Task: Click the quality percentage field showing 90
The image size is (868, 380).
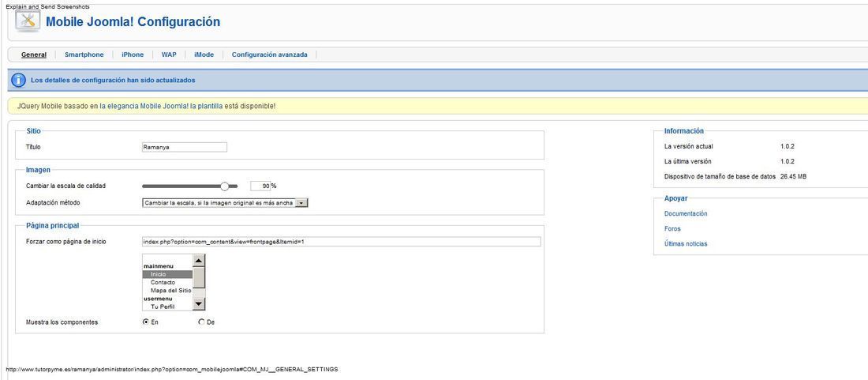Action: pos(260,186)
